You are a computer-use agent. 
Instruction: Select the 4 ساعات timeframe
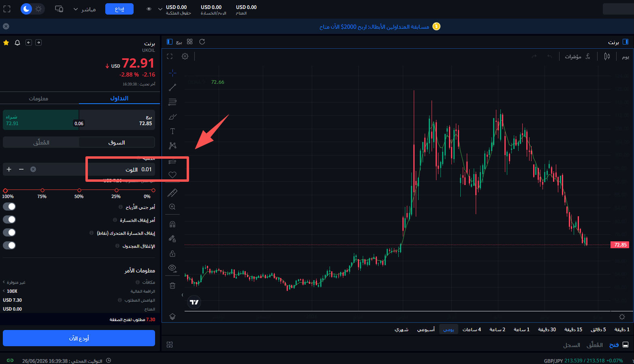tap(472, 330)
